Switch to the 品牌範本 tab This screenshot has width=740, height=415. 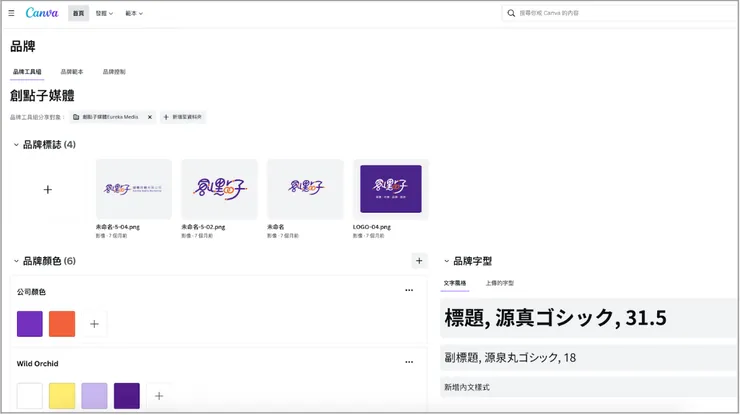(x=72, y=72)
